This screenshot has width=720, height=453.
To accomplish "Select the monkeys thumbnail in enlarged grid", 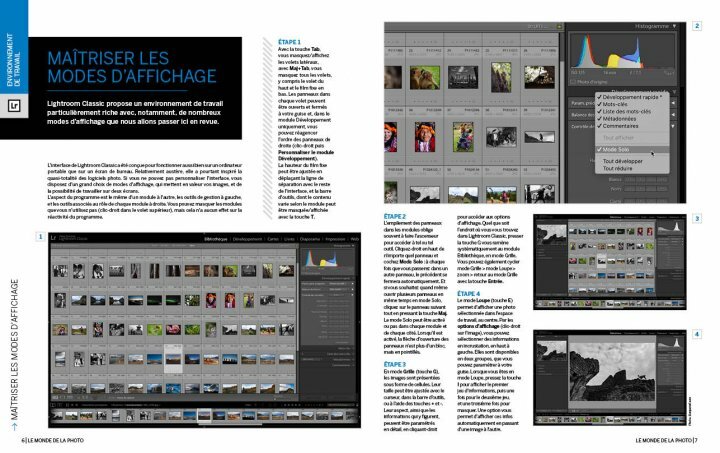I will 425,78.
